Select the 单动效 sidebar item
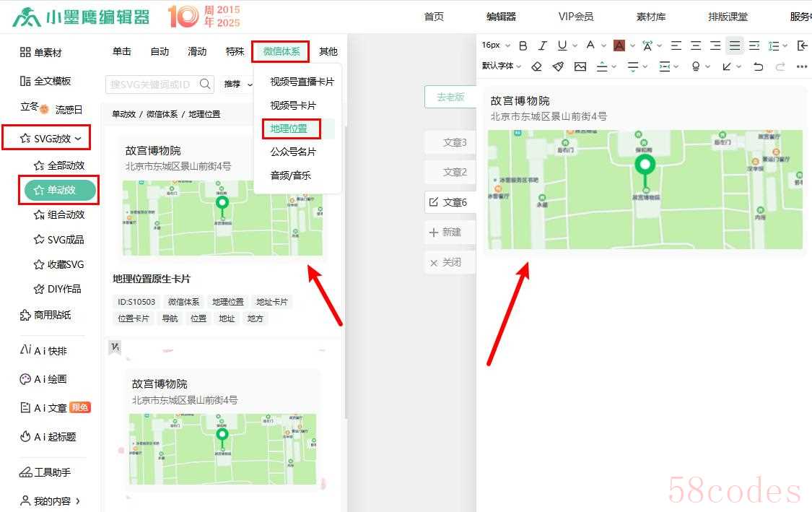 [x=60, y=190]
